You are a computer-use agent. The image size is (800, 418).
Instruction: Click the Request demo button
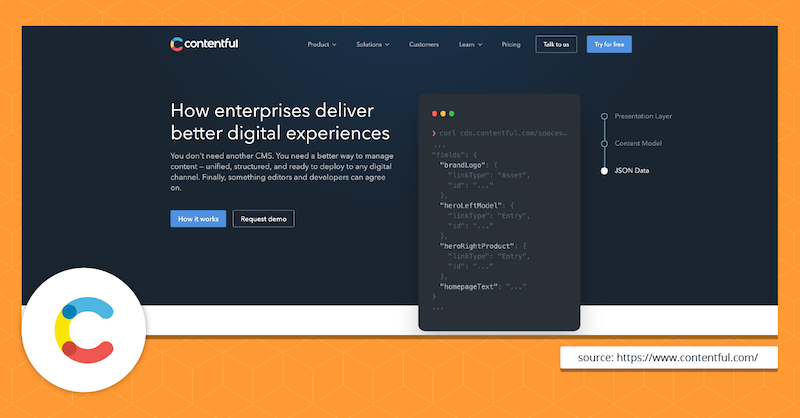(x=263, y=218)
